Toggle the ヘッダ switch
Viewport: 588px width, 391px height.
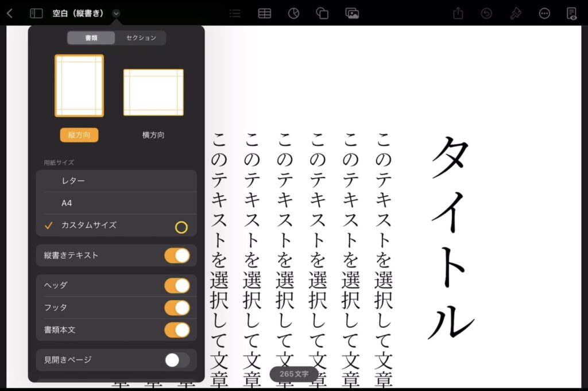pos(177,286)
